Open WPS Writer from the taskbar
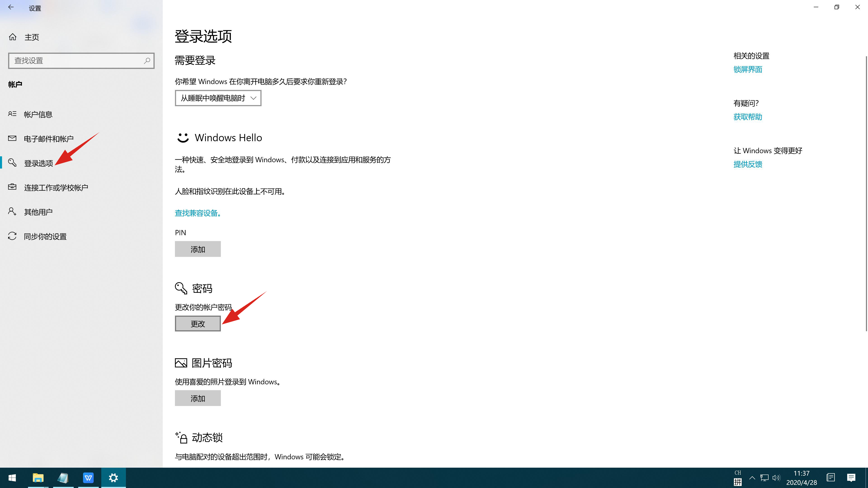The image size is (868, 488). point(88,478)
